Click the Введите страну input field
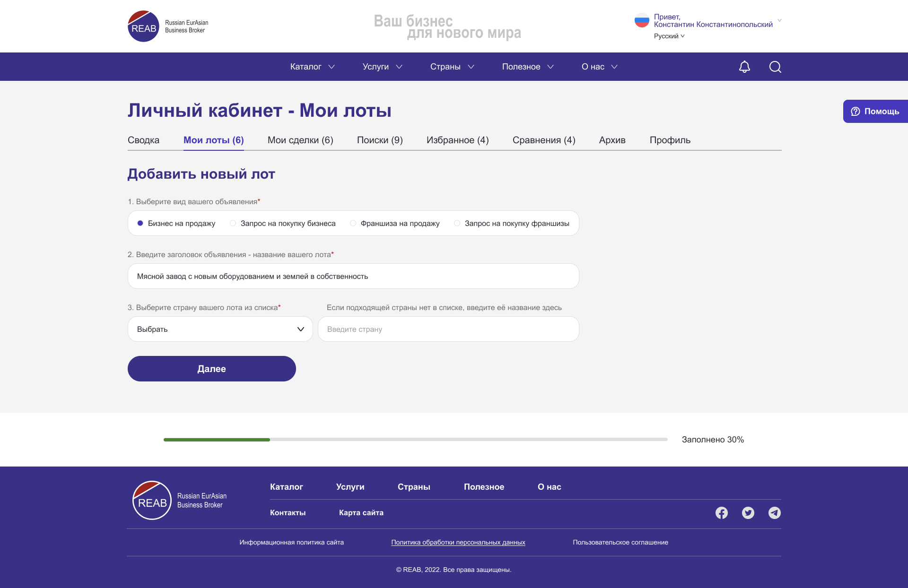The image size is (908, 588). coord(448,329)
